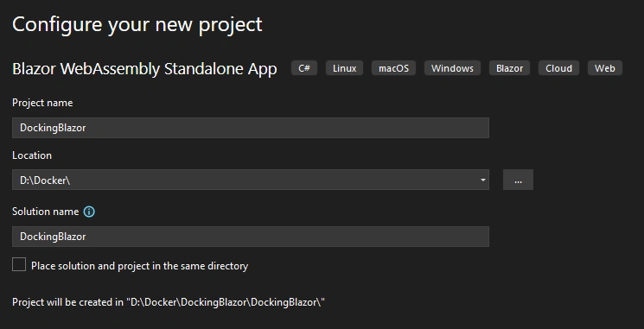This screenshot has width=644, height=329.
Task: Click the Location label
Action: (x=32, y=155)
